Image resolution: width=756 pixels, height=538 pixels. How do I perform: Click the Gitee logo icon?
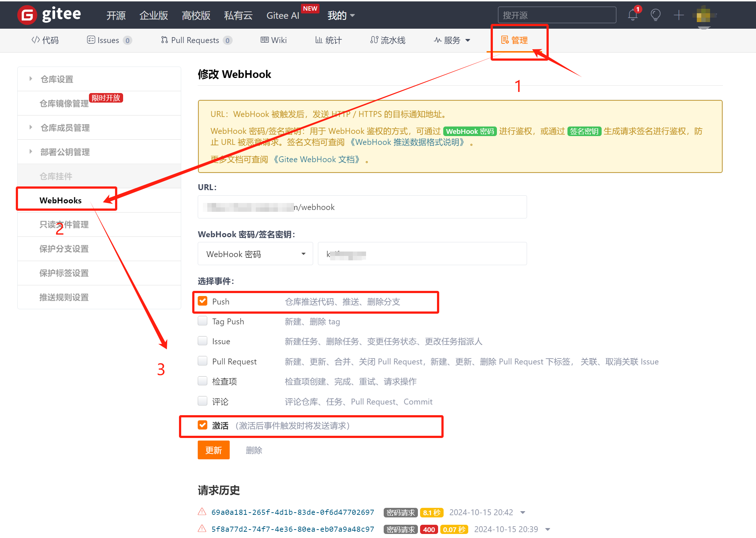[27, 15]
